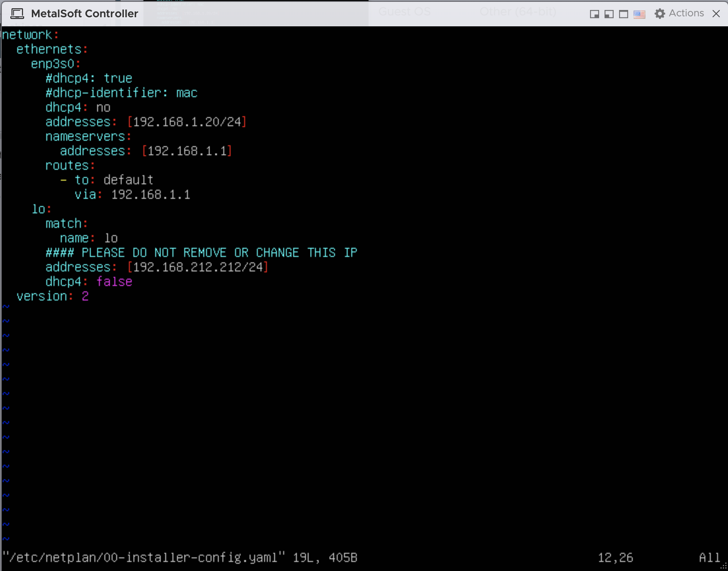Close the MetalSoft Controller console window

[x=716, y=14]
